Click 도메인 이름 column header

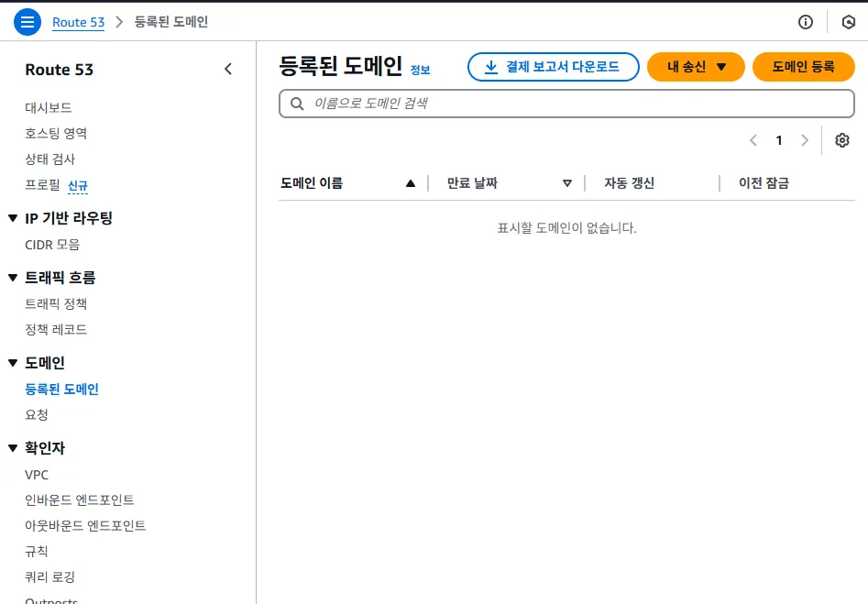pyautogui.click(x=312, y=183)
